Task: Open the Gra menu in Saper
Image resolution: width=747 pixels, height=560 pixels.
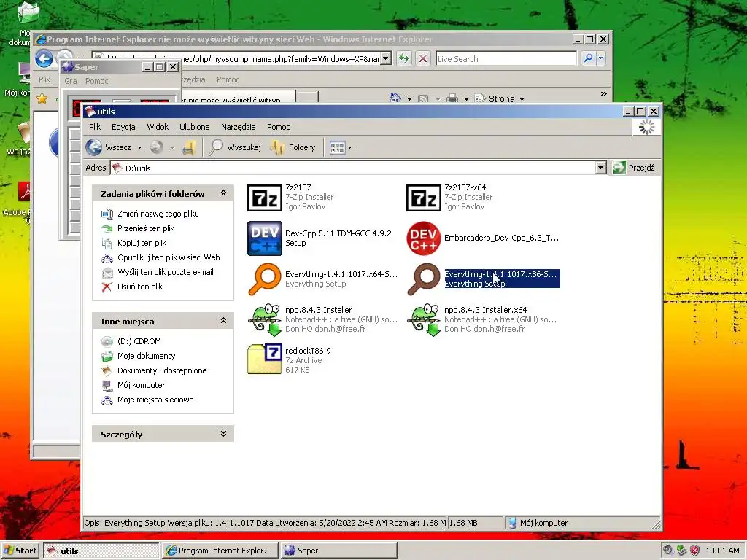Action: click(71, 81)
